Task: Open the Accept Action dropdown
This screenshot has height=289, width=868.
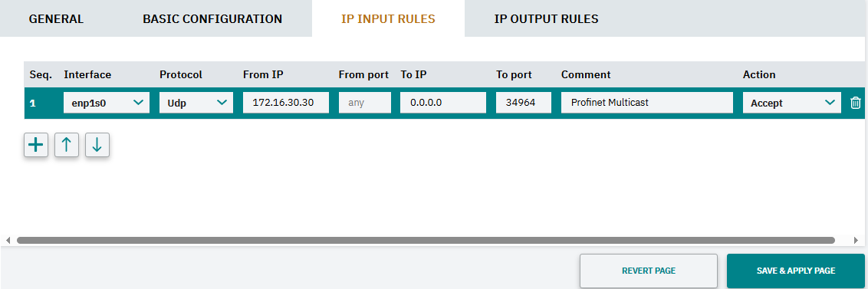Action: click(792, 103)
